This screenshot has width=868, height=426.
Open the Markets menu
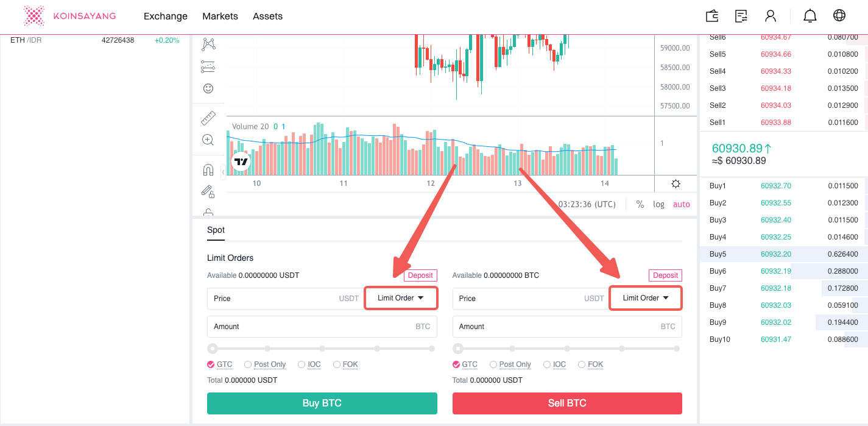[220, 16]
